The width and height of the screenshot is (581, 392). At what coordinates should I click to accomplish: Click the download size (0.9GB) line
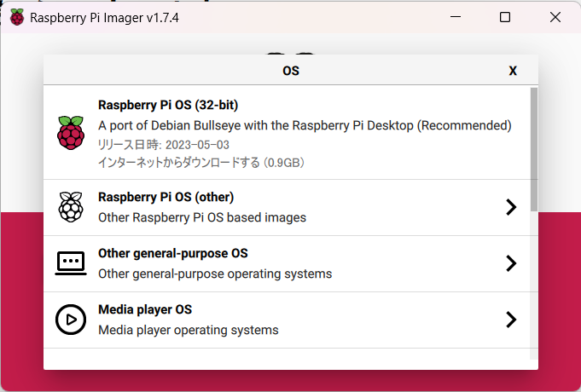pos(201,163)
